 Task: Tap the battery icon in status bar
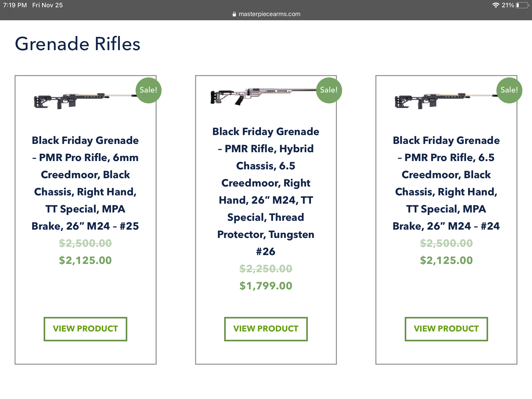522,5
